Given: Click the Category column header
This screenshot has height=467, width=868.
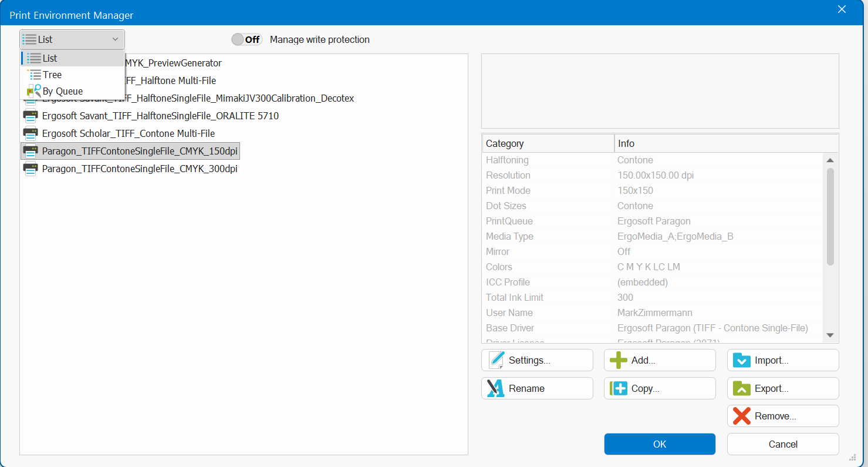Looking at the screenshot, I should (548, 143).
